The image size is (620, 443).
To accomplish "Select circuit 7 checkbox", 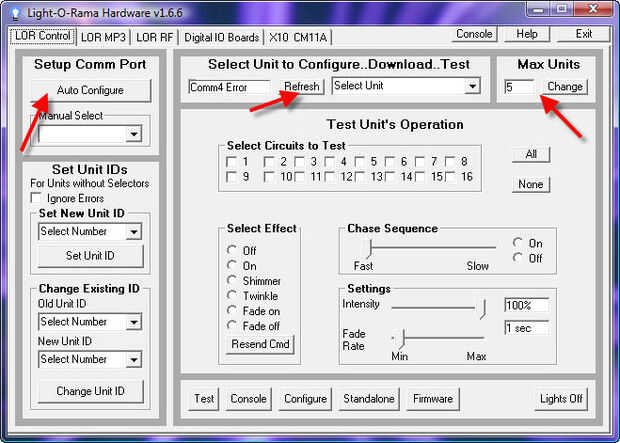I will [x=420, y=162].
